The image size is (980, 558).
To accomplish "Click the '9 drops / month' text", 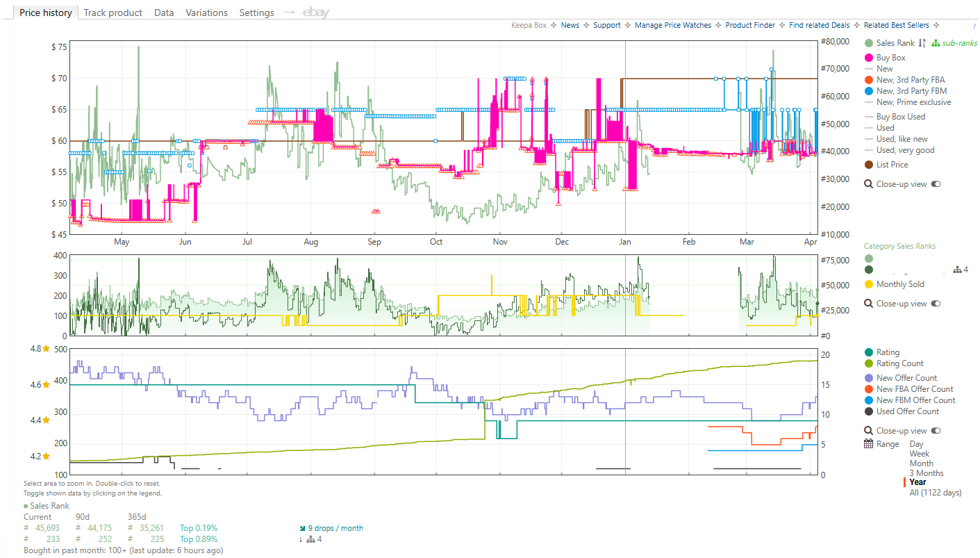I will (x=335, y=528).
